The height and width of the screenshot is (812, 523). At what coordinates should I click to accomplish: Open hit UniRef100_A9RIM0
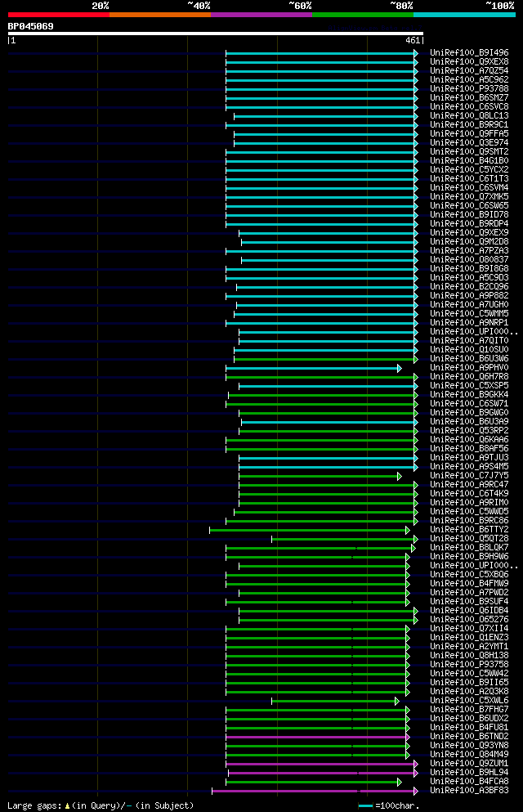(469, 502)
